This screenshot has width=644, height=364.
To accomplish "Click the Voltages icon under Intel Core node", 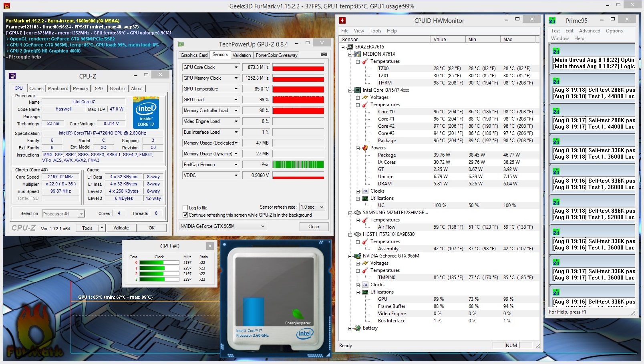I will pyautogui.click(x=365, y=97).
